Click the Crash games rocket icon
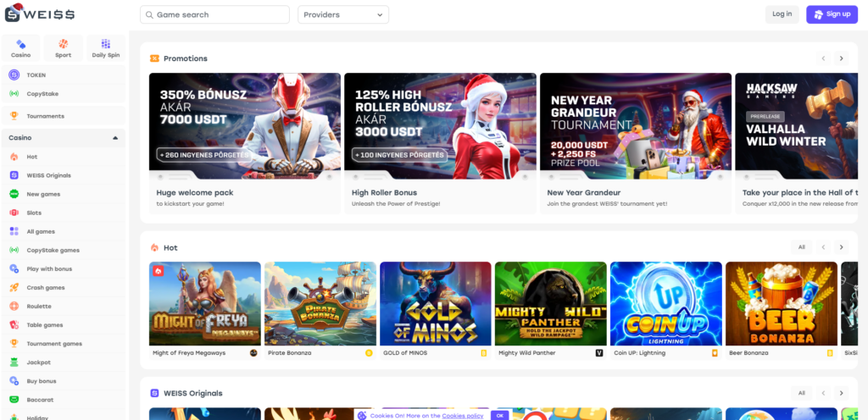Screen dimensions: 868x420 tap(14, 287)
